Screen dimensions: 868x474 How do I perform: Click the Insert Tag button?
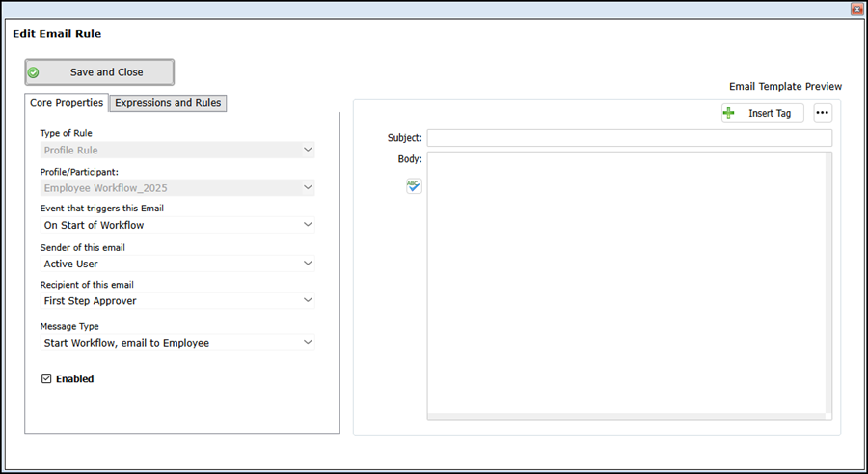(762, 113)
